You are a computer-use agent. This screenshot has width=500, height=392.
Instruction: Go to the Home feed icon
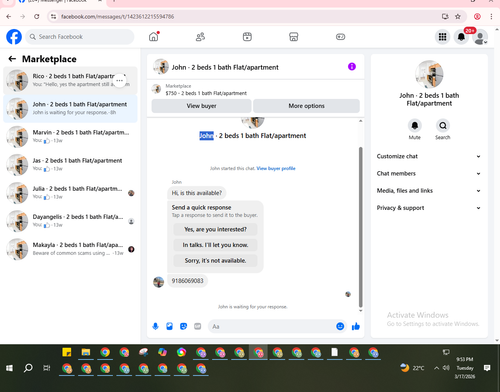tap(154, 37)
